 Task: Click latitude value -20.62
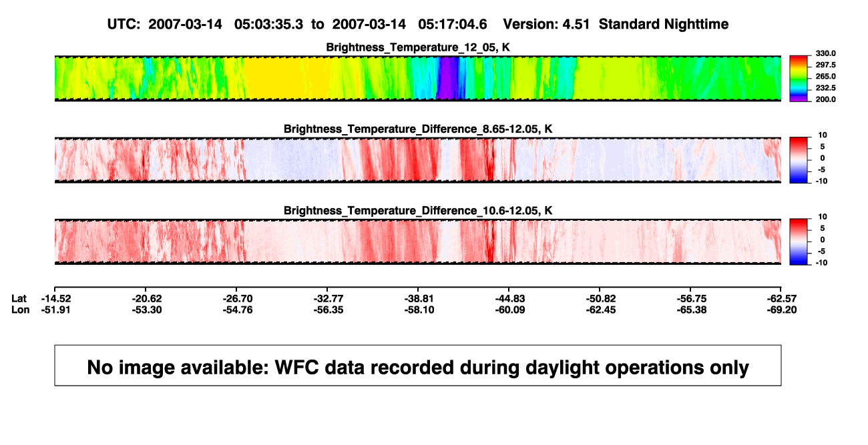(x=147, y=299)
